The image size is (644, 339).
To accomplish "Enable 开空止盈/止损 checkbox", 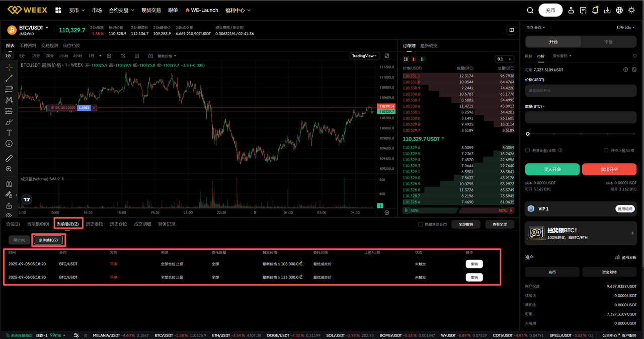I will tap(606, 150).
